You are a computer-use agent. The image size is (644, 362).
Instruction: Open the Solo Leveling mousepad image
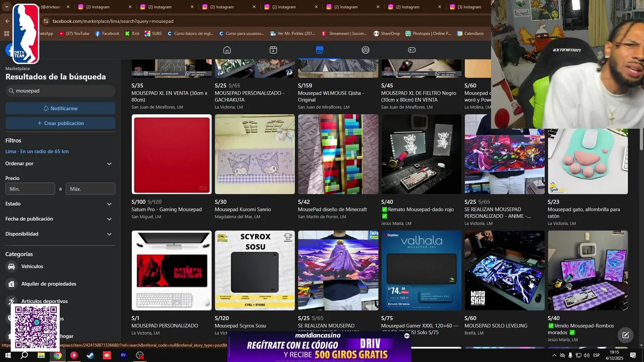pyautogui.click(x=505, y=270)
